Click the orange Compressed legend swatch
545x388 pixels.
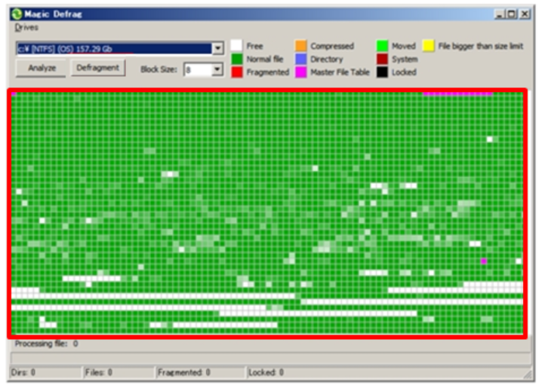pos(301,46)
